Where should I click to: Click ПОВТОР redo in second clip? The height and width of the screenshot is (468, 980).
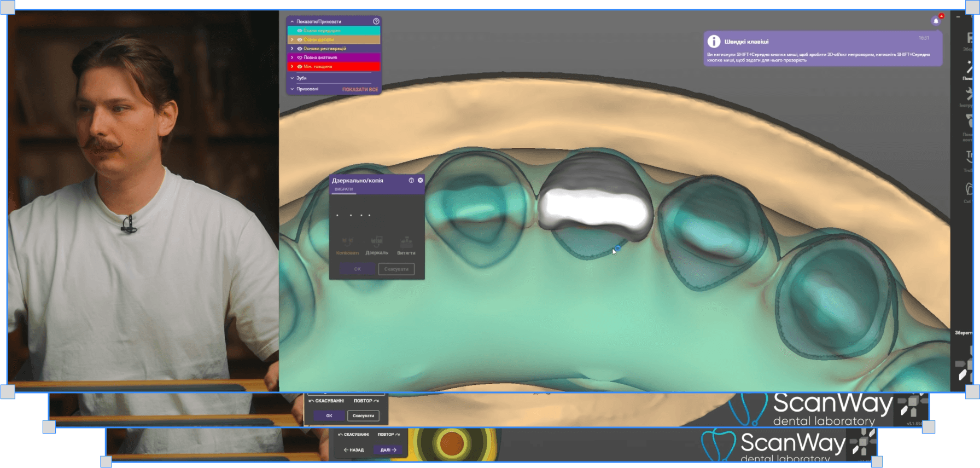pyautogui.click(x=366, y=401)
